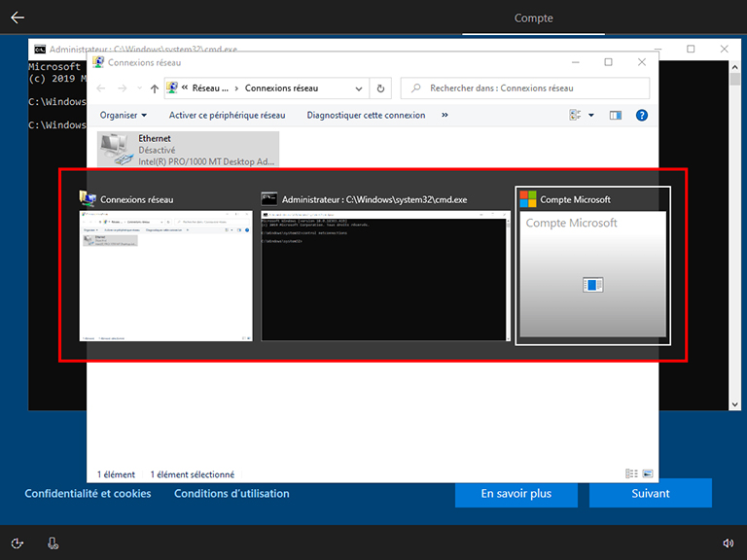Viewport: 747px width, 560px height.
Task: Open the ease of access icon
Action: [x=18, y=543]
